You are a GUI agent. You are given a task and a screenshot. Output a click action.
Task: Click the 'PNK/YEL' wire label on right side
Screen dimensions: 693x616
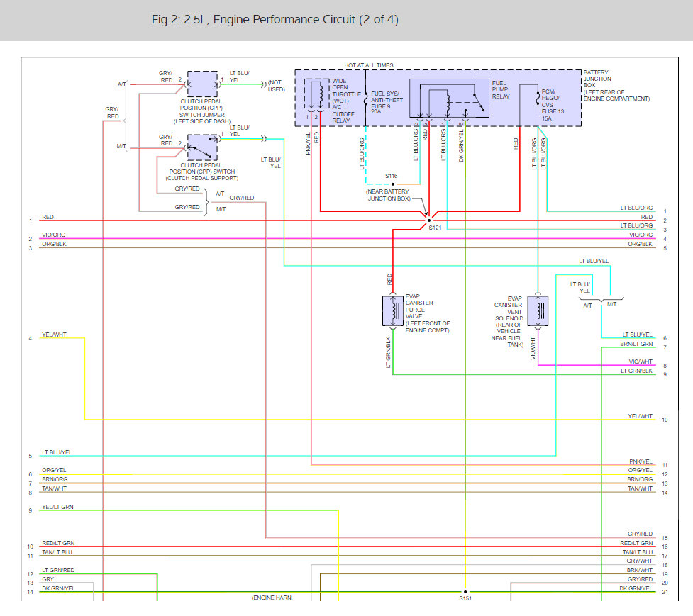641,461
